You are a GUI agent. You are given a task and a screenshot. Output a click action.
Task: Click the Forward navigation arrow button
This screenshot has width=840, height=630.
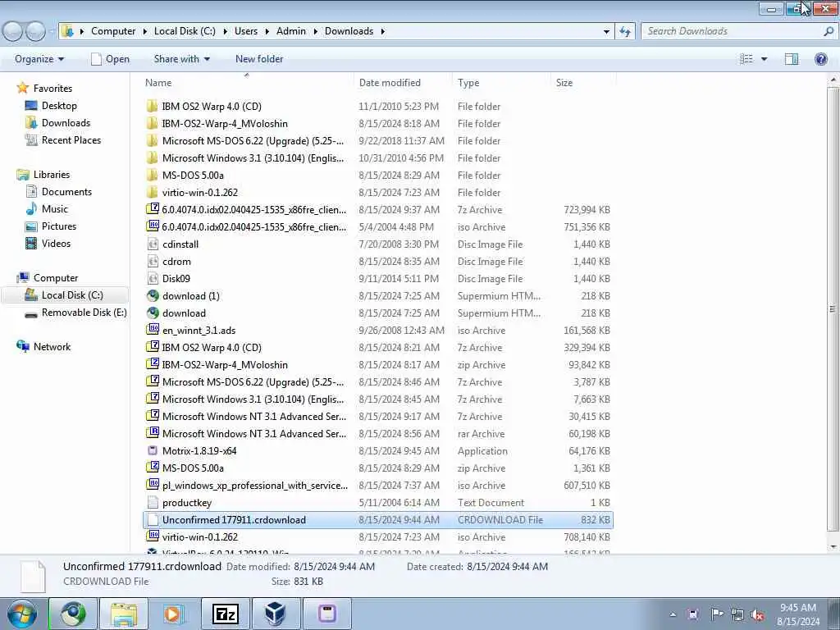click(35, 32)
